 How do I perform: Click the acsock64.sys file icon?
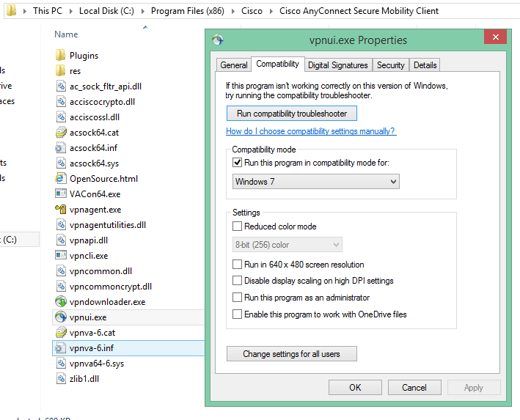pos(60,163)
